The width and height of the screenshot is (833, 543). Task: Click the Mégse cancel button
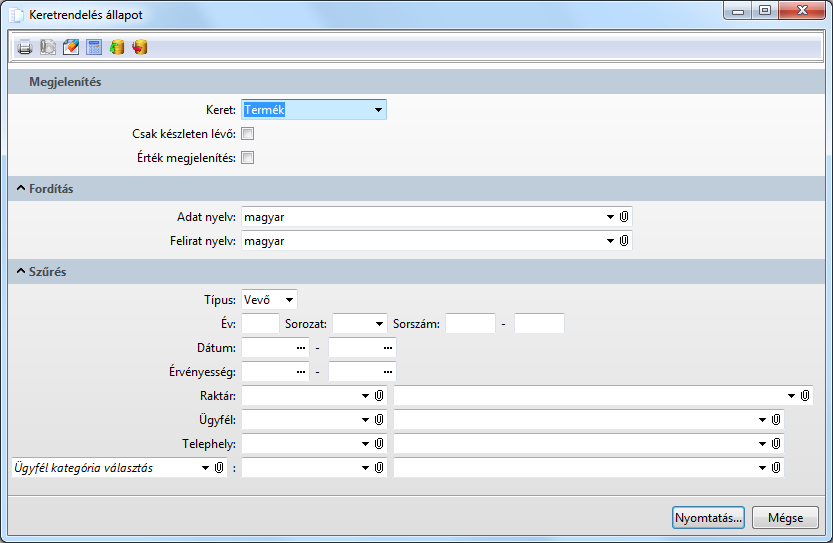pos(785,517)
